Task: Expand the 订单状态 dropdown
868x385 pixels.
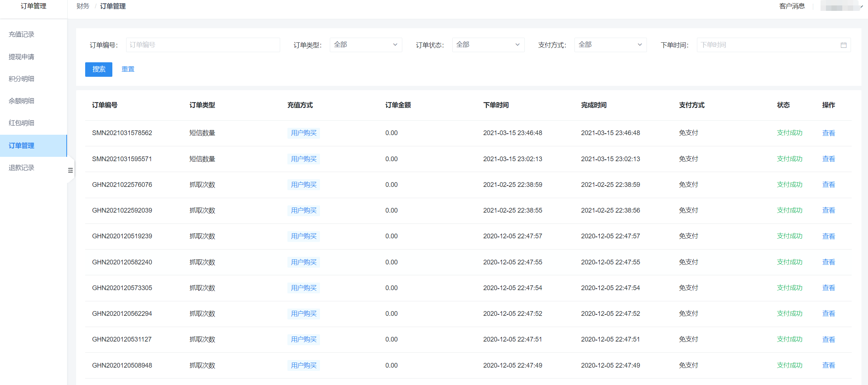Action: point(488,45)
